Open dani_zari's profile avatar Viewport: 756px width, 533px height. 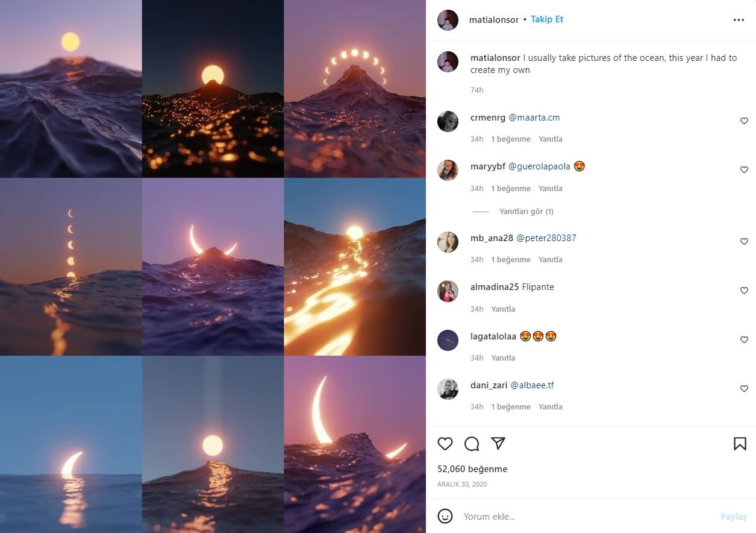(448, 389)
